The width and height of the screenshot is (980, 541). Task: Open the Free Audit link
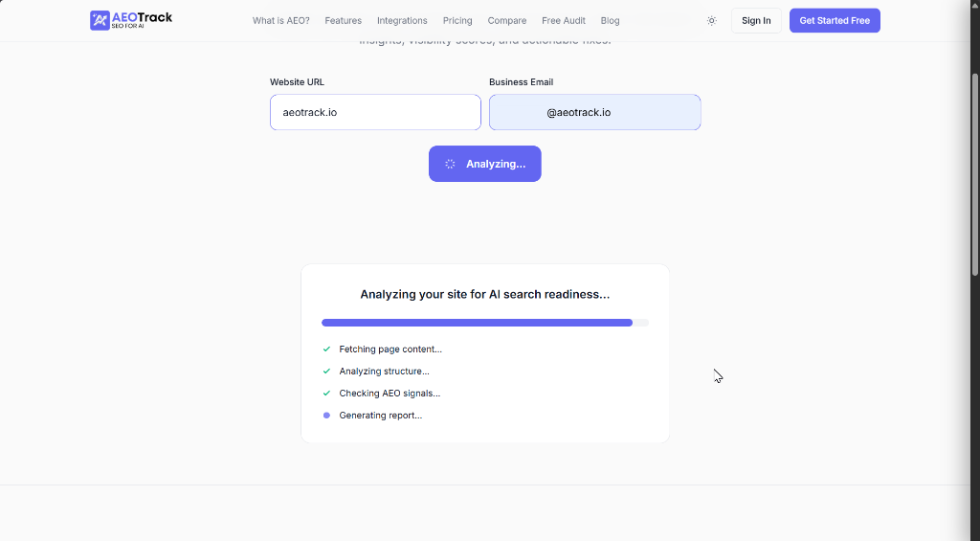pos(563,21)
